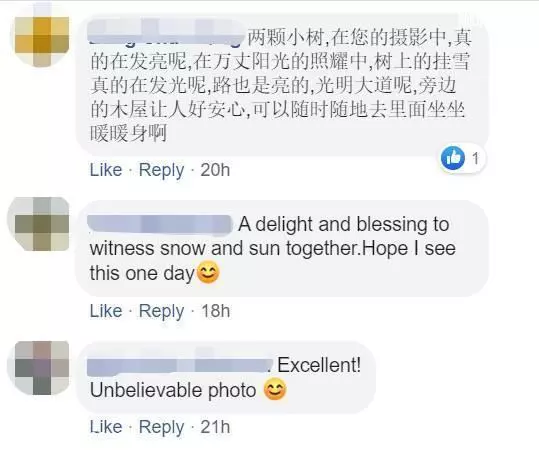Open the yellow pixelated avatar of first commenter
Image resolution: width=539 pixels, height=450 pixels.
pos(42,39)
